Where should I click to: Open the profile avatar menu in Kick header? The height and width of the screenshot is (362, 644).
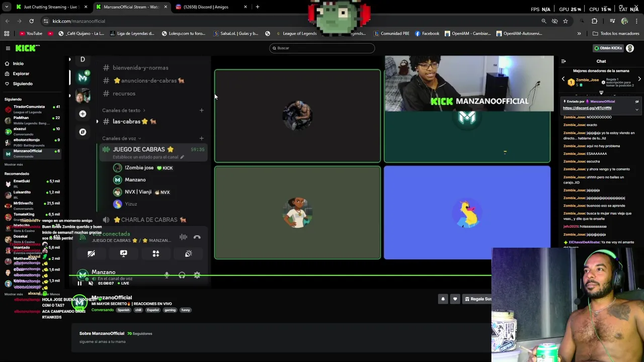630,48
